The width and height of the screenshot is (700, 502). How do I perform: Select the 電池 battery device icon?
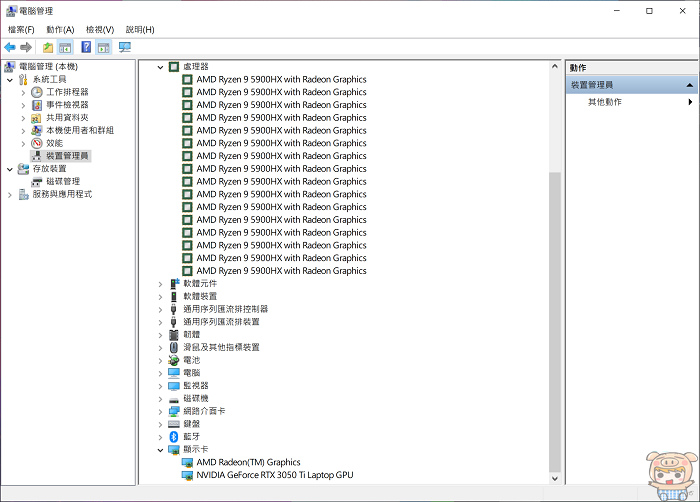pyautogui.click(x=174, y=360)
